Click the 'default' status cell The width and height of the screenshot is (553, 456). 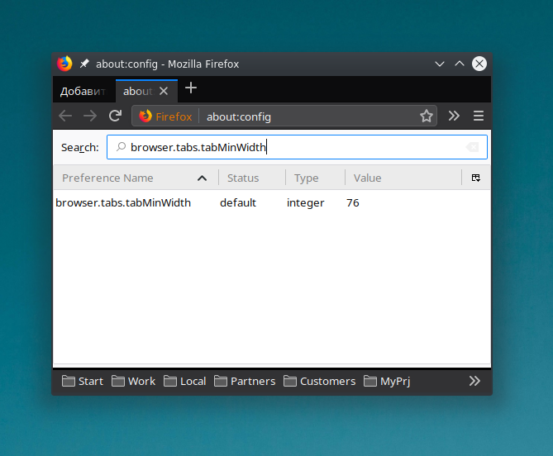[x=238, y=203]
